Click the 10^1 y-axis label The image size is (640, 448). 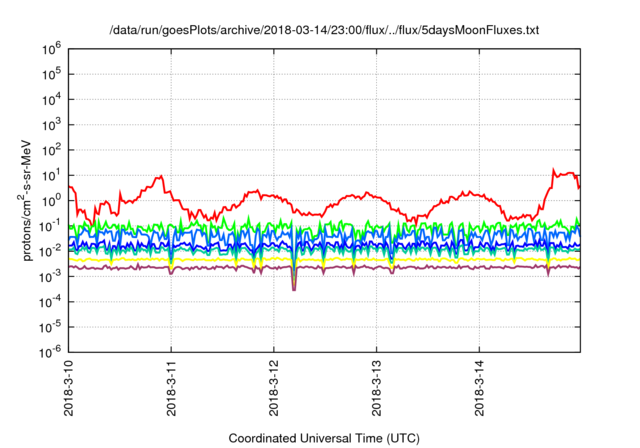[x=51, y=176]
